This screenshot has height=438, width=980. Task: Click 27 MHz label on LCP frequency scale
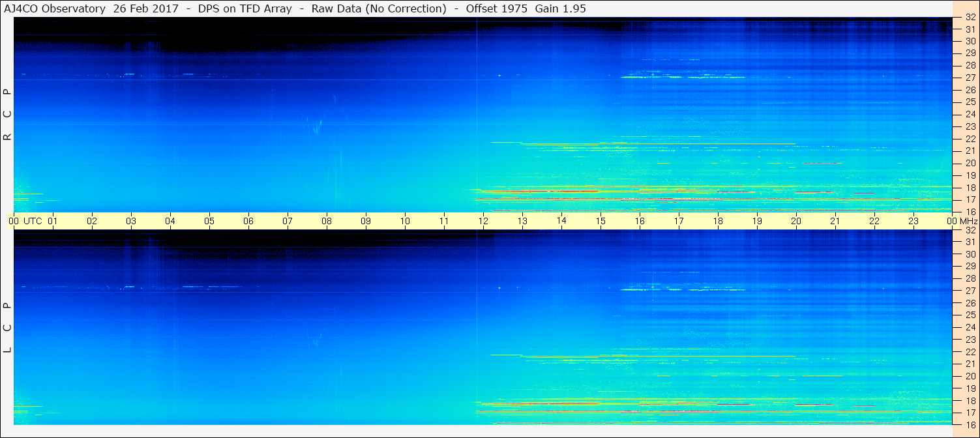click(970, 291)
